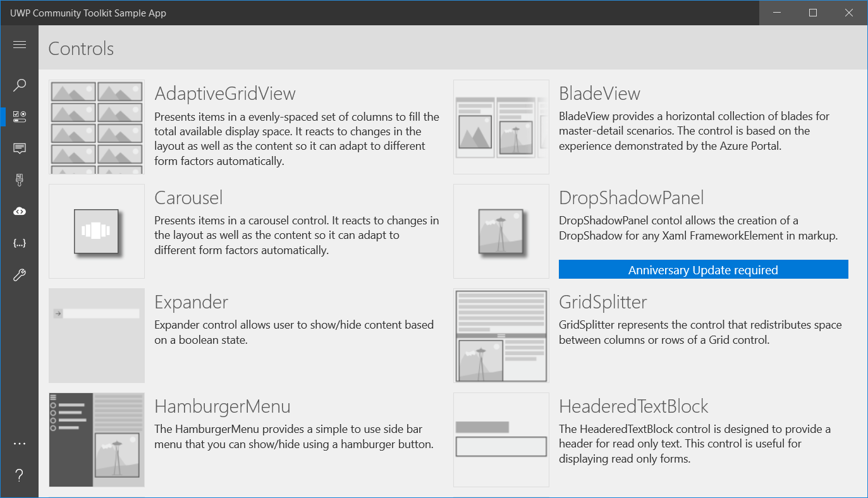Open the paintbrush category icon in sidebar

pyautogui.click(x=20, y=180)
